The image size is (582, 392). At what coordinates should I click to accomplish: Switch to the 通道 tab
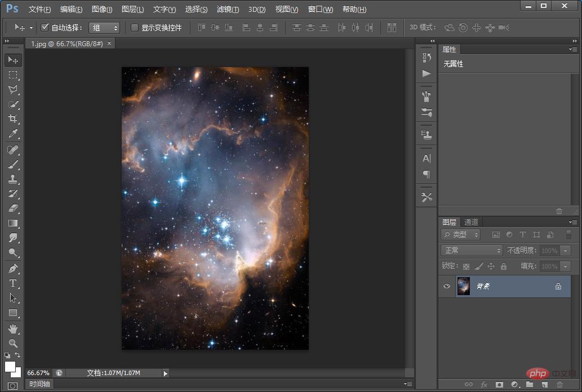point(472,222)
